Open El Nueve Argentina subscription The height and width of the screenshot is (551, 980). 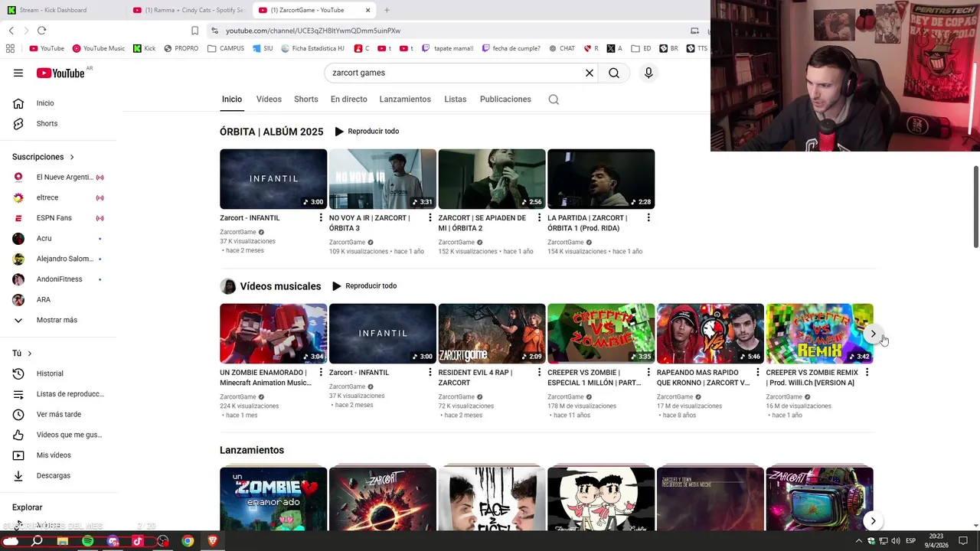[x=58, y=178]
